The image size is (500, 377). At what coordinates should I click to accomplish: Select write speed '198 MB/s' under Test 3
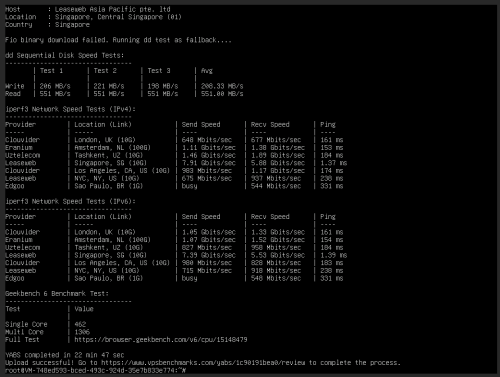click(x=163, y=86)
